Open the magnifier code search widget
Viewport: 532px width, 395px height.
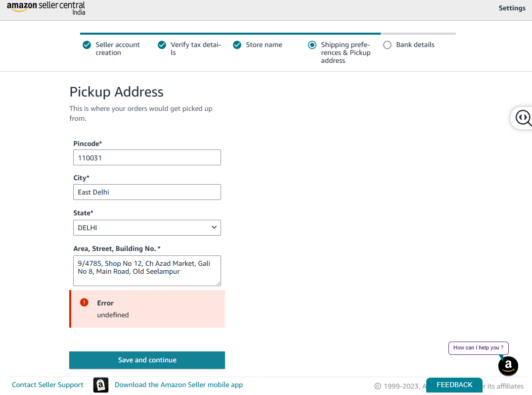(523, 118)
